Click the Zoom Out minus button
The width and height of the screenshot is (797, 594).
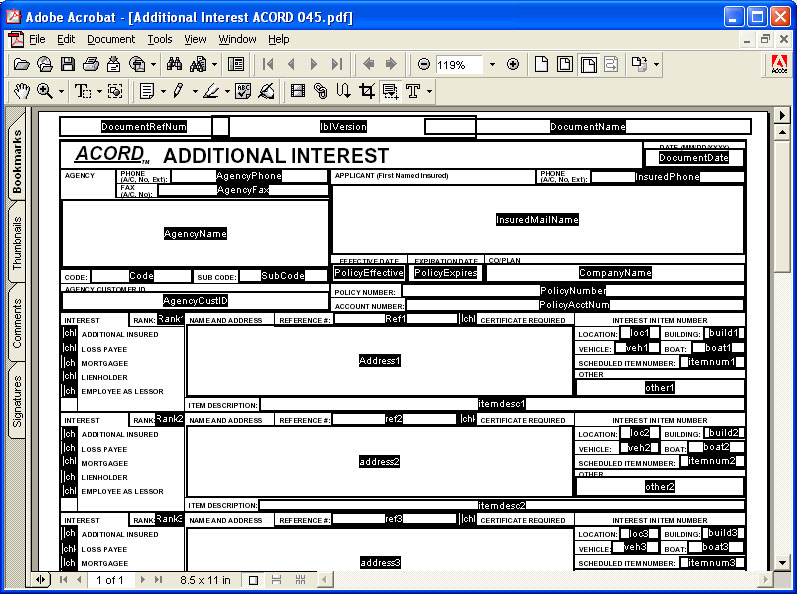(x=424, y=64)
